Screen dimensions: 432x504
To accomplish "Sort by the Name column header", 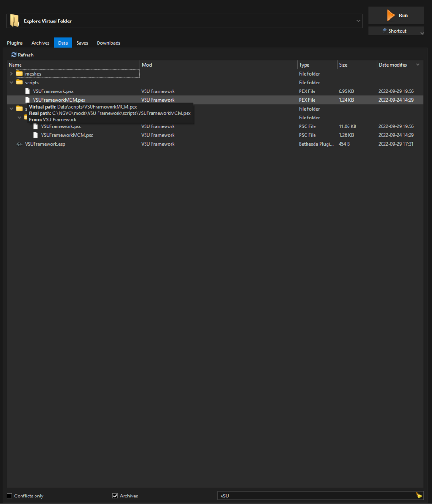I will pyautogui.click(x=74, y=65).
